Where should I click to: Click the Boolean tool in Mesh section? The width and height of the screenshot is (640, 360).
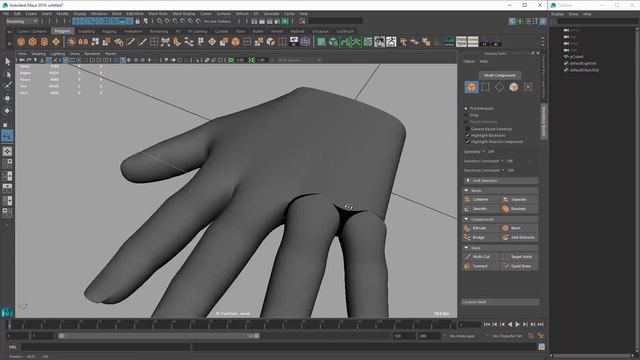click(519, 209)
